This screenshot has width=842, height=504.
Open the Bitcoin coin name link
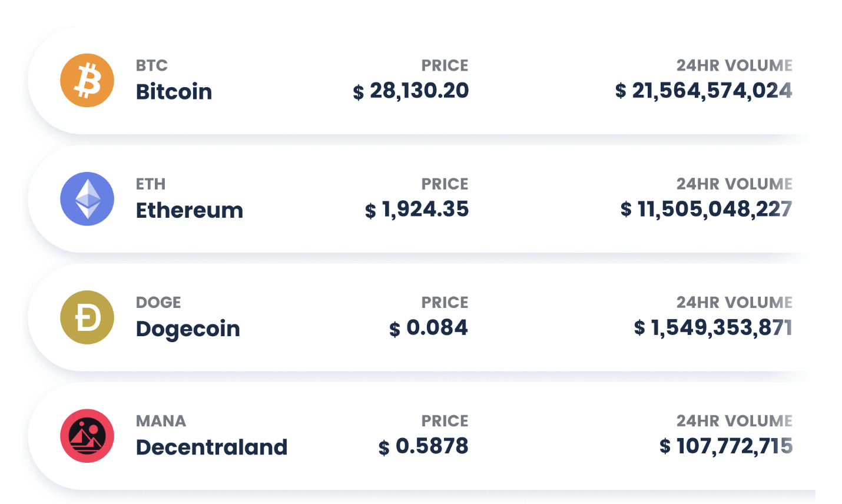click(x=174, y=92)
